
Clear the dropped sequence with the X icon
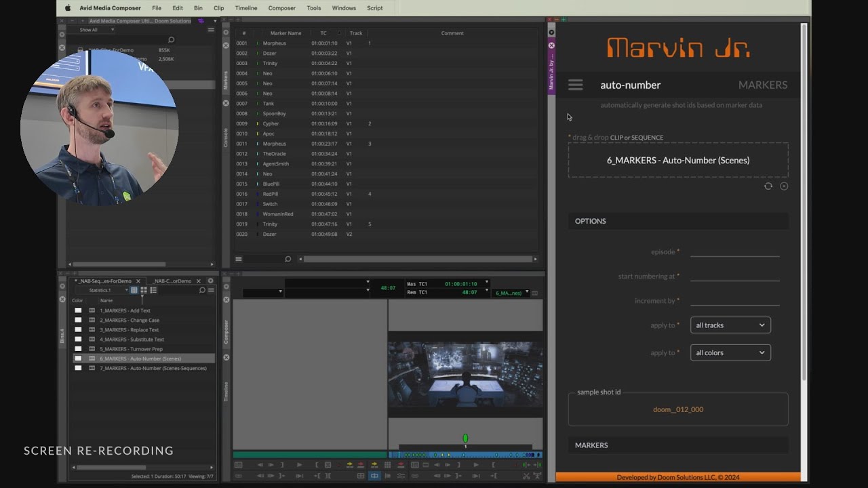(784, 186)
